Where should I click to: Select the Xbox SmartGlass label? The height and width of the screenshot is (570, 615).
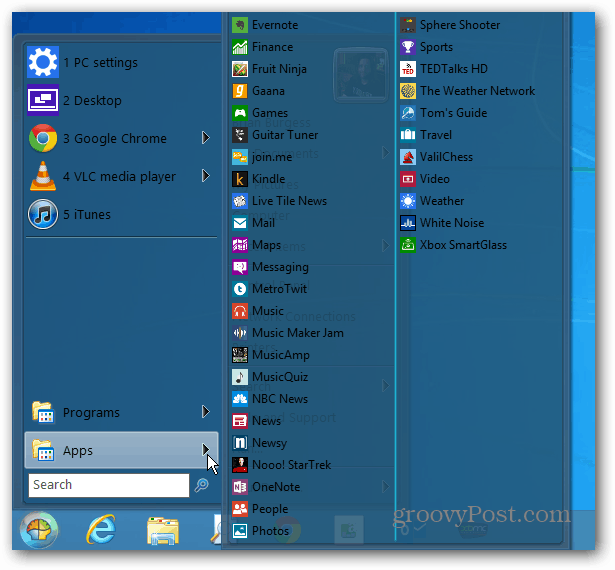point(464,245)
